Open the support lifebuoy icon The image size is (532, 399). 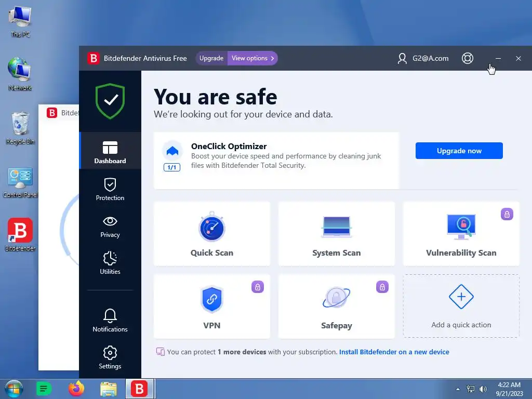pos(468,58)
